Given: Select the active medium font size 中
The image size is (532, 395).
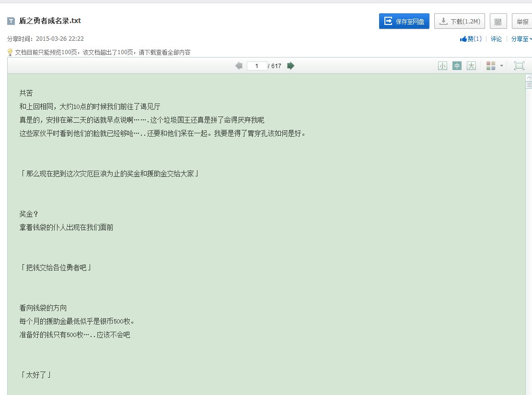Looking at the screenshot, I should [x=457, y=66].
